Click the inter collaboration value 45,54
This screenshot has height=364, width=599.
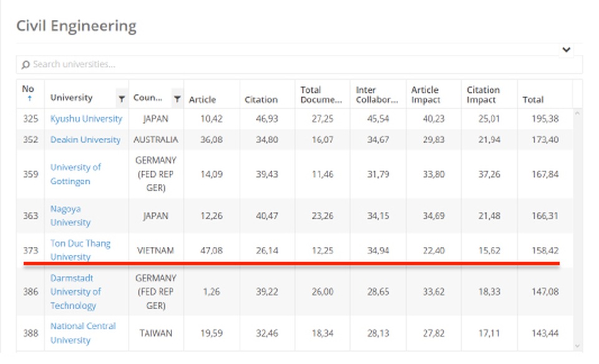click(378, 118)
